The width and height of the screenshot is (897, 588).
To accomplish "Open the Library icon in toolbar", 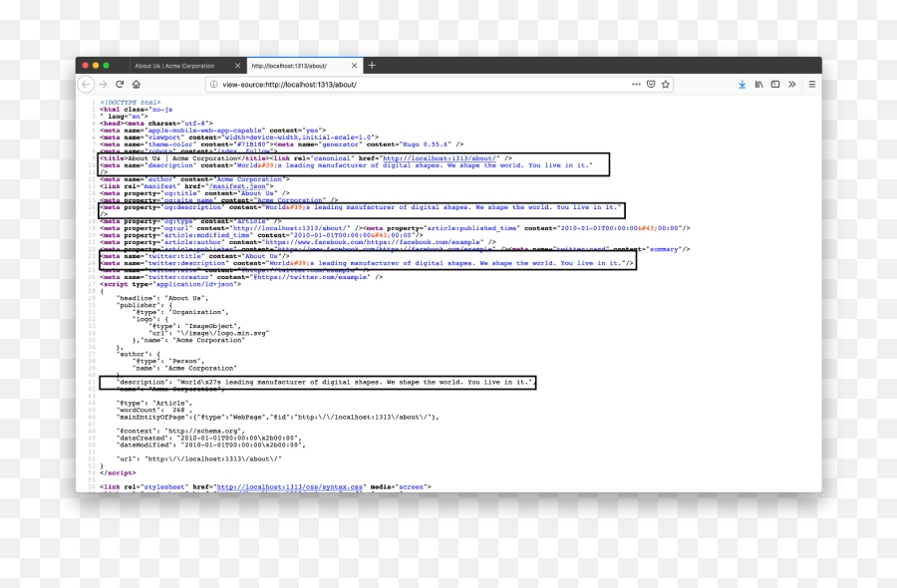I will 758,84.
